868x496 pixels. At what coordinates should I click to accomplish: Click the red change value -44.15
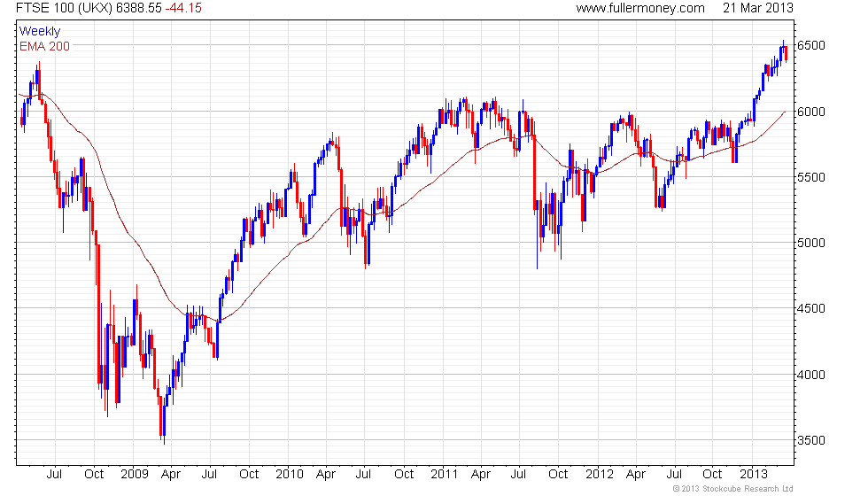(183, 8)
